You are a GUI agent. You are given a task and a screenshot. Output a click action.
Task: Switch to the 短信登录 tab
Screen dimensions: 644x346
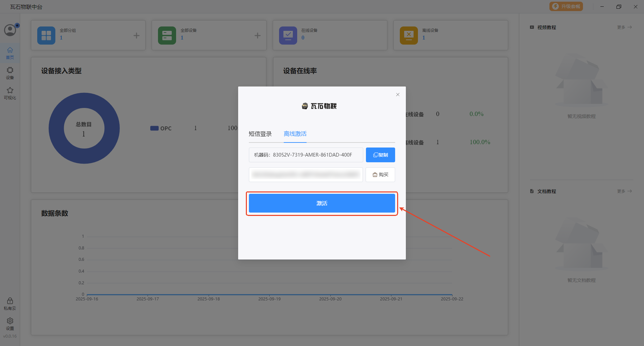(260, 134)
